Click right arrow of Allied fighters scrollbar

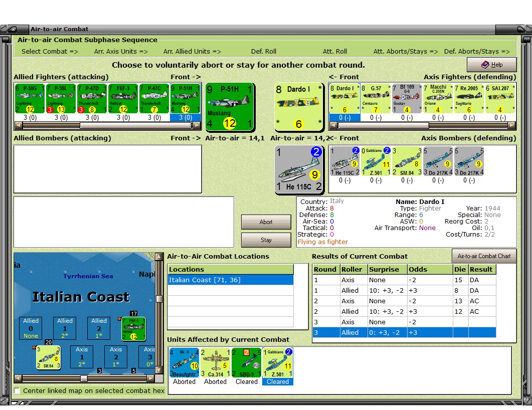[x=197, y=125]
